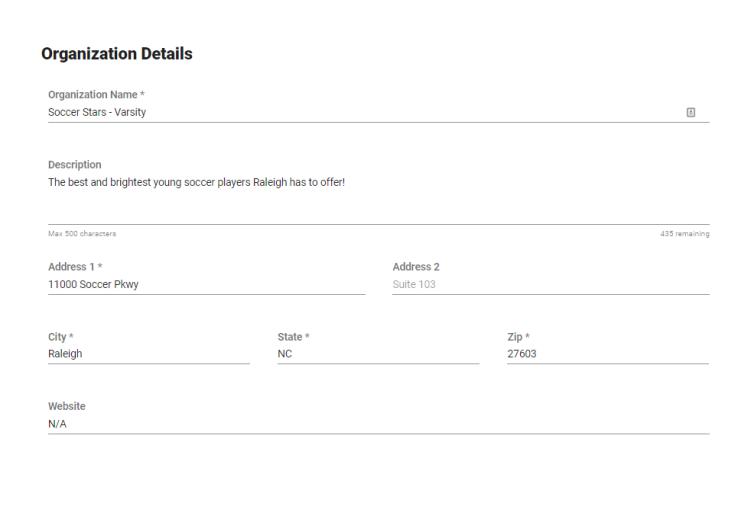Screen dimensions: 751x509
Task: Click the City field containing Raleigh
Action: 148,354
